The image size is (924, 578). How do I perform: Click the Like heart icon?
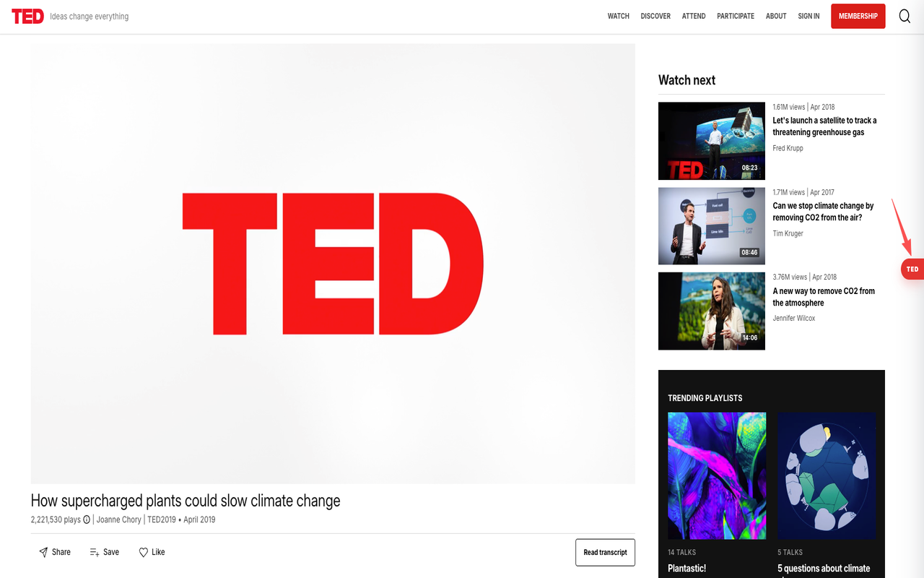click(x=144, y=552)
